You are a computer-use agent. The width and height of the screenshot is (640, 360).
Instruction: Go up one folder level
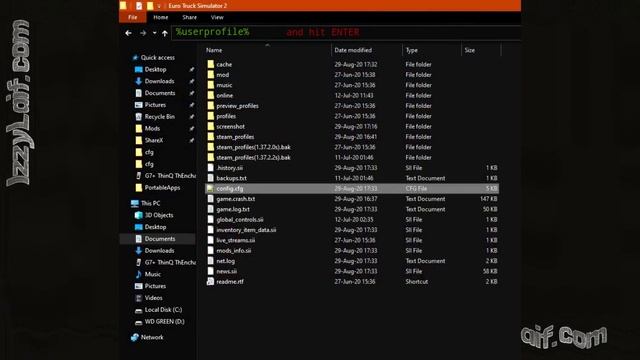coord(164,33)
